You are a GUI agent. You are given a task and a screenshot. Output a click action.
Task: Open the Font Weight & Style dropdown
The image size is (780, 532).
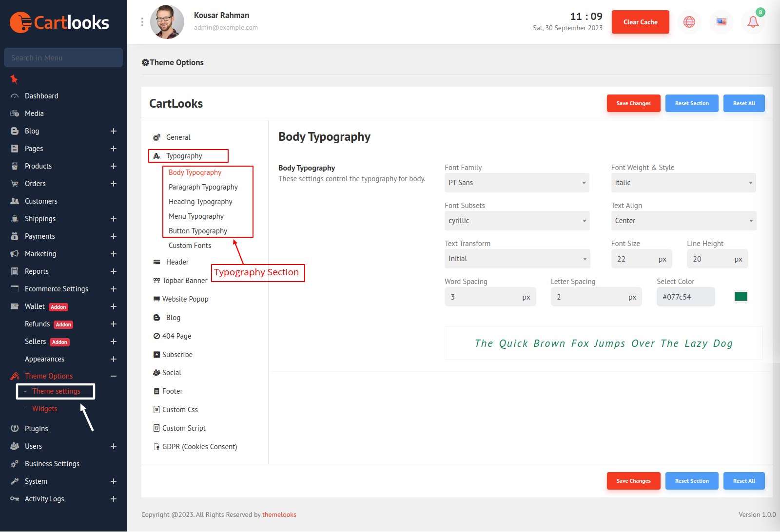coord(683,183)
